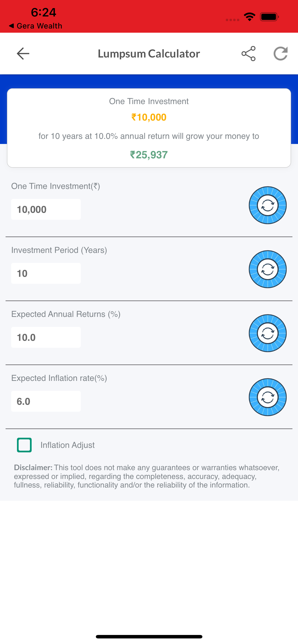Select the Expected Inflation rate field
Viewport: 298px width, 644px height.
click(x=46, y=402)
